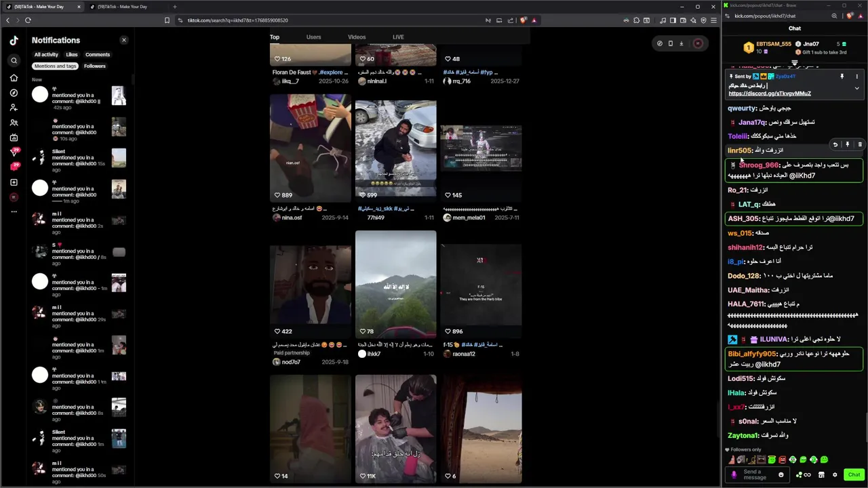Click the Brave Shields lion icon in TikTok window

(524, 20)
